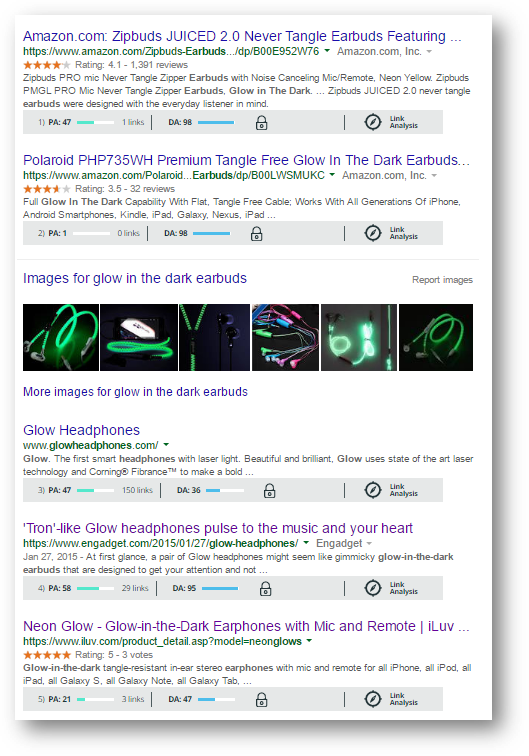
Task: Click '0 links' in result 2 bar
Action: [129, 233]
